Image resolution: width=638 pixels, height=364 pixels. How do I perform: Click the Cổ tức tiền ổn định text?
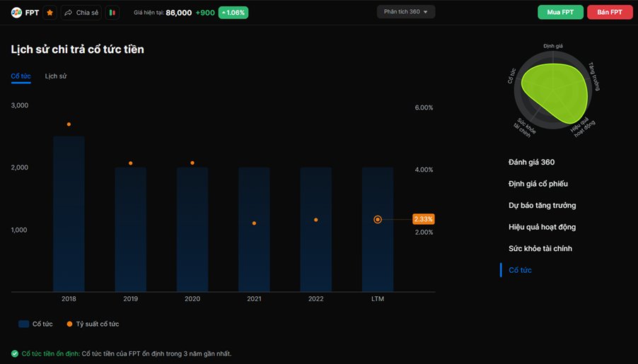click(50, 353)
